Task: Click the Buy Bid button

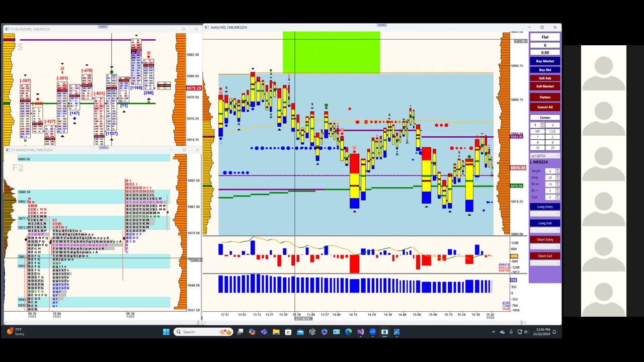Action: point(545,70)
